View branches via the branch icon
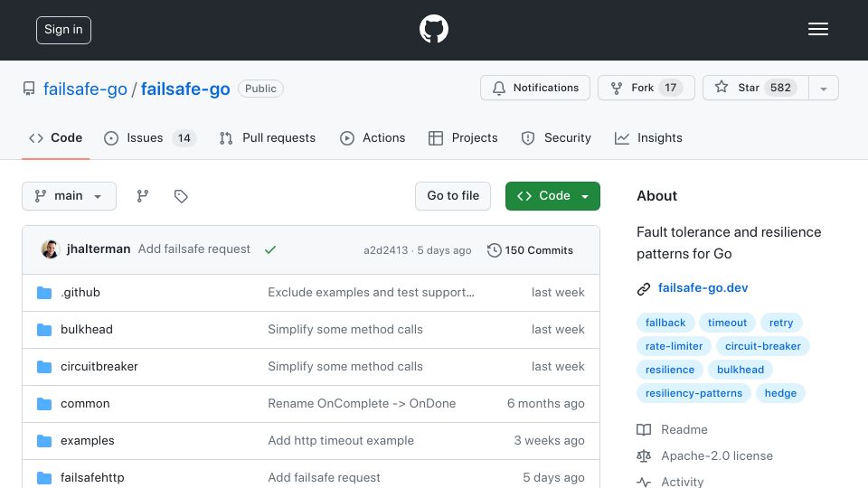868x488 pixels. click(x=143, y=196)
